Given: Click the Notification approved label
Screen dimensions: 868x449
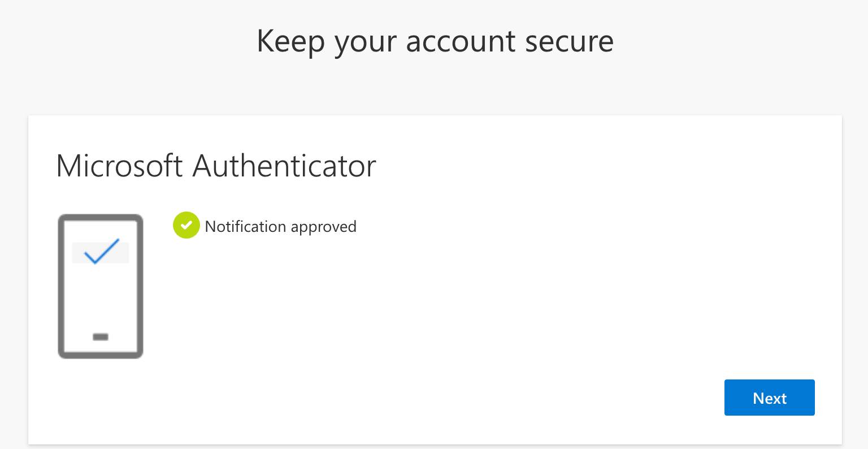Looking at the screenshot, I should tap(281, 226).
